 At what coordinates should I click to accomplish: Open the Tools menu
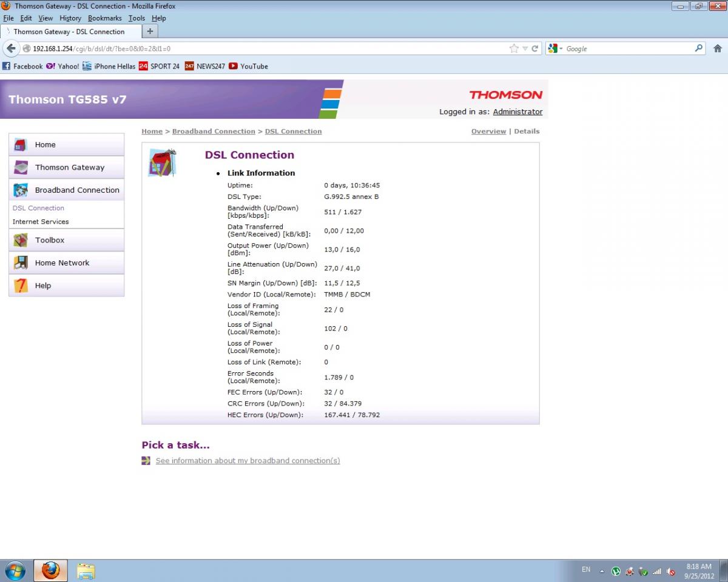click(136, 18)
